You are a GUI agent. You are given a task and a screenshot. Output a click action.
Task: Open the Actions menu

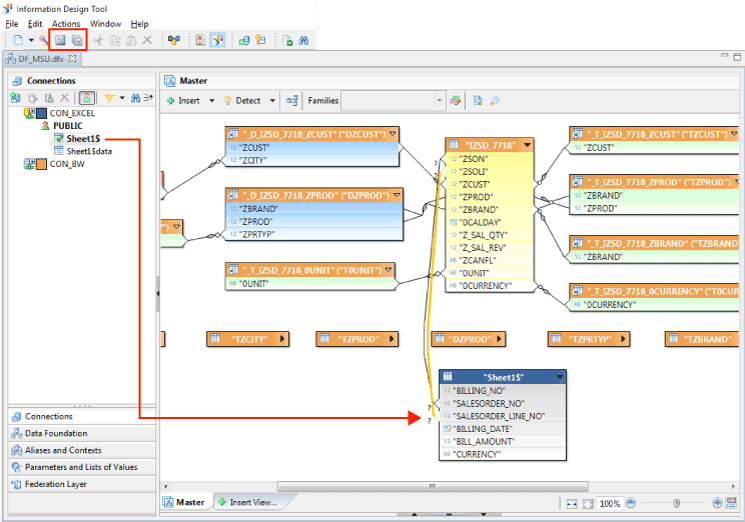tap(66, 24)
